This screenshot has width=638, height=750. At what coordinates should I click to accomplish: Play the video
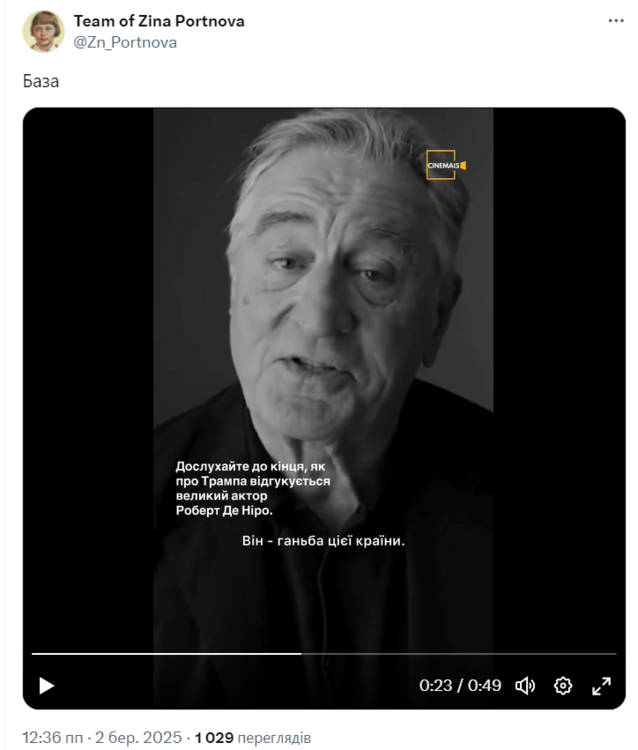tap(46, 685)
